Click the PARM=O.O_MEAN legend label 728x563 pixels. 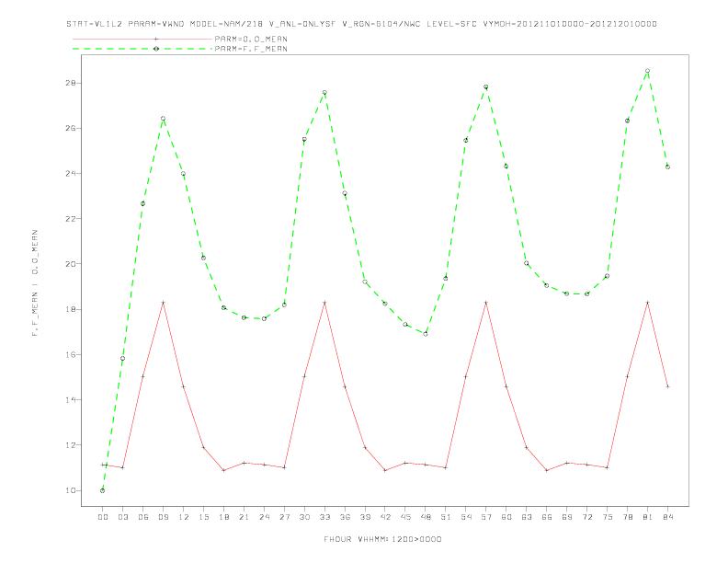coord(251,39)
